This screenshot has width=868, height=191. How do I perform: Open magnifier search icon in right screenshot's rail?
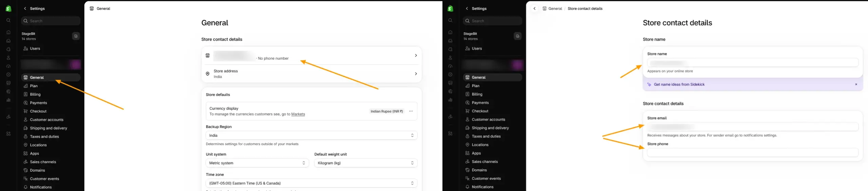(x=450, y=20)
